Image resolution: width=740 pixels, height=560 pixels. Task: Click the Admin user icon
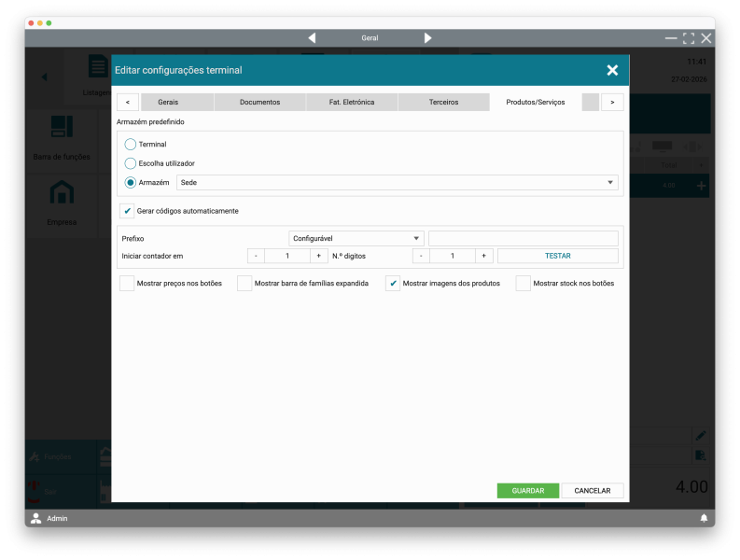[36, 518]
